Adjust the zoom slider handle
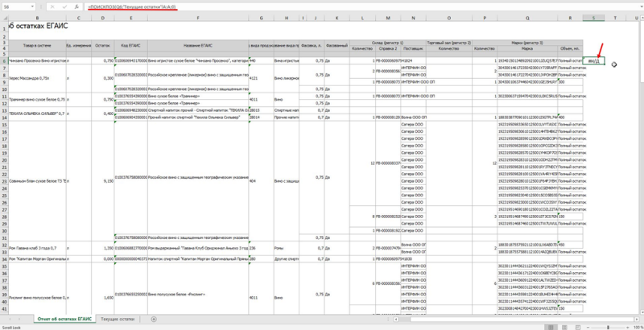644x330 pixels. pyautogui.click(x=608, y=327)
